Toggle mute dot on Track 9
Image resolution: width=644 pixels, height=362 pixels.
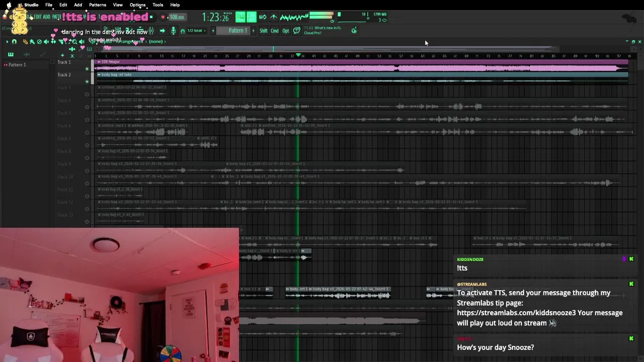click(x=87, y=171)
